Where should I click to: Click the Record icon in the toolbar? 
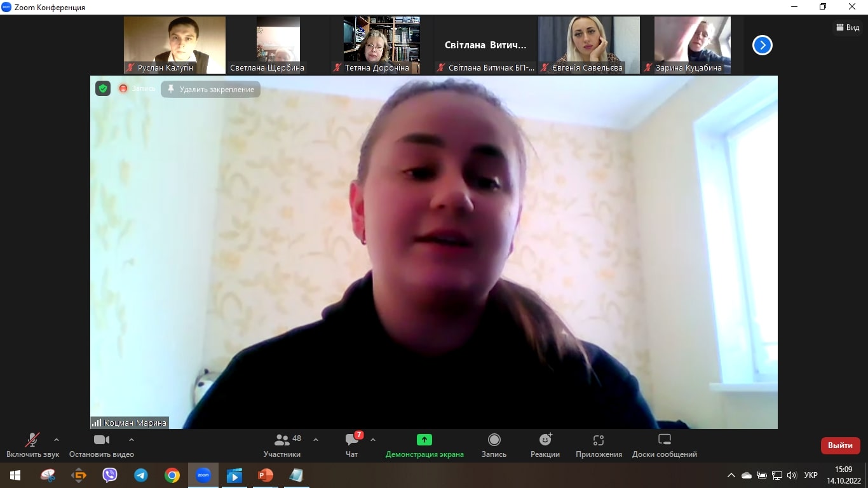coord(494,440)
